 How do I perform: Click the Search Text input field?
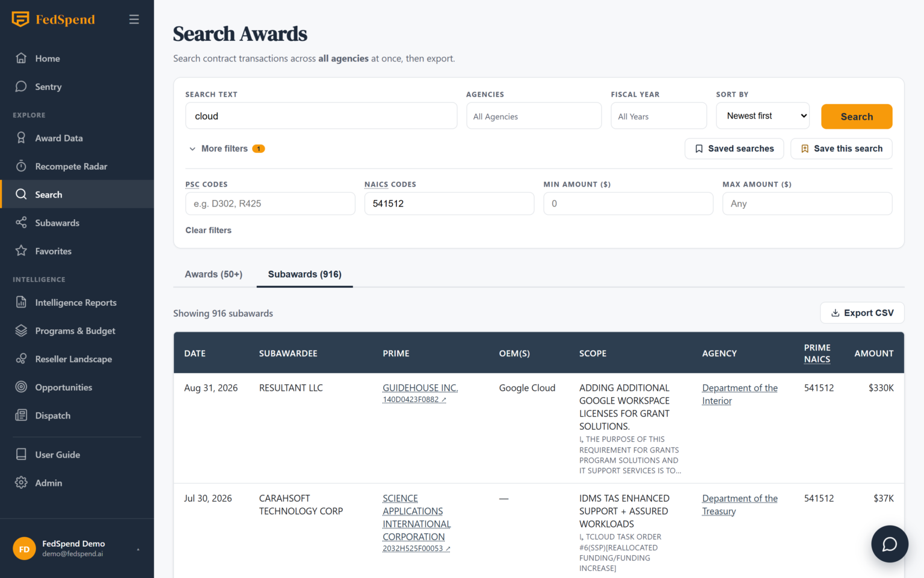tap(321, 116)
